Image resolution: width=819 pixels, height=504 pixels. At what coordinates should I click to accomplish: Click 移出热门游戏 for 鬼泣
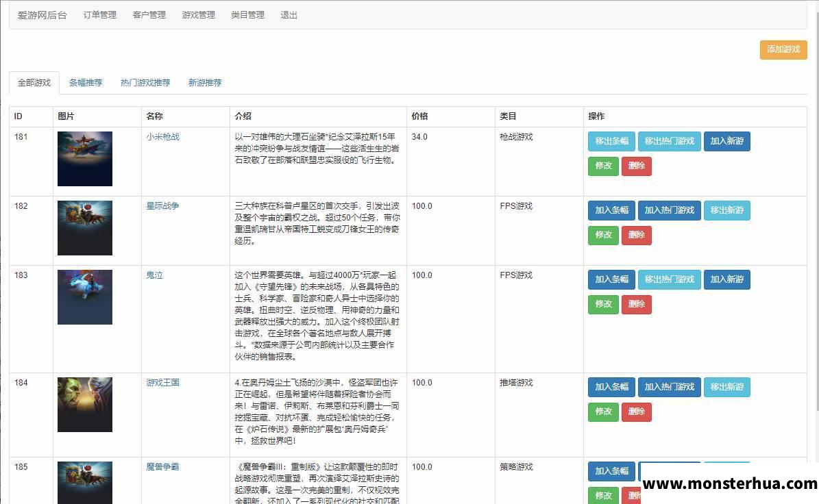click(x=669, y=279)
